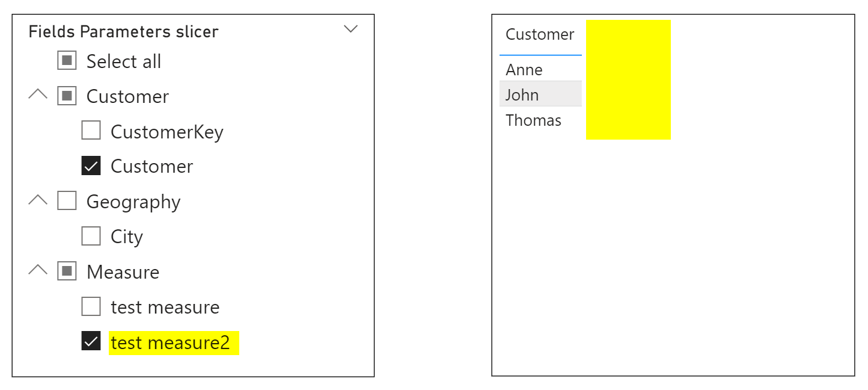Collapse the Customer group chevron
This screenshot has width=868, height=390.
click(x=37, y=95)
